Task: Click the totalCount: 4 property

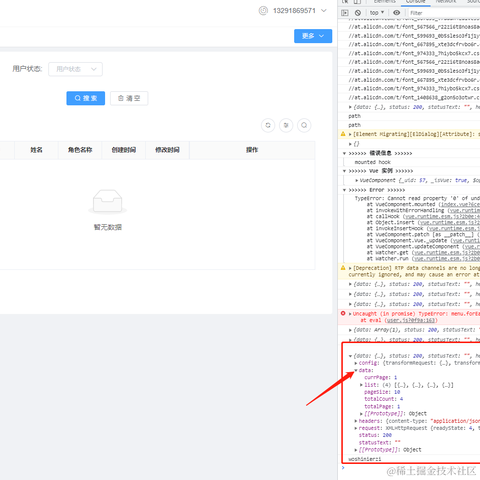Action: click(384, 399)
